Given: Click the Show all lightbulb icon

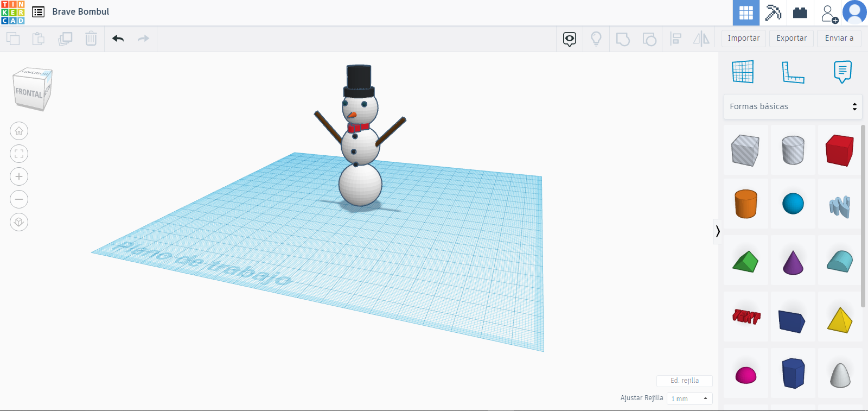Looking at the screenshot, I should 596,39.
